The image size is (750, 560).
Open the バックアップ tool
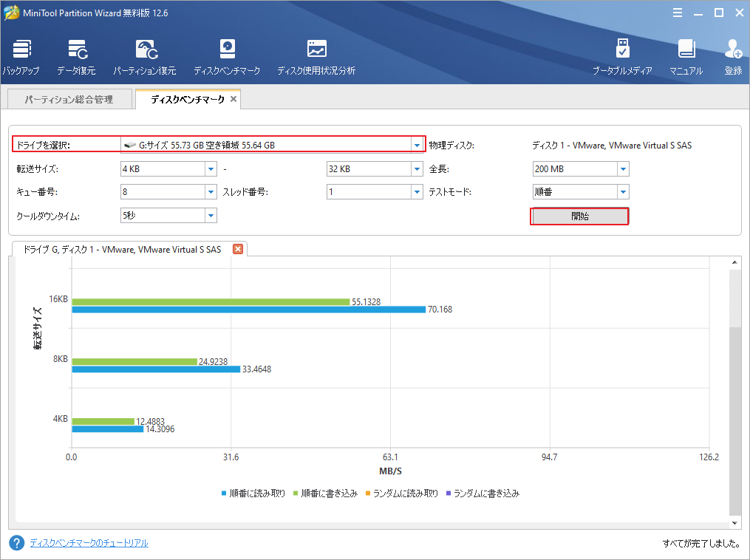21,56
